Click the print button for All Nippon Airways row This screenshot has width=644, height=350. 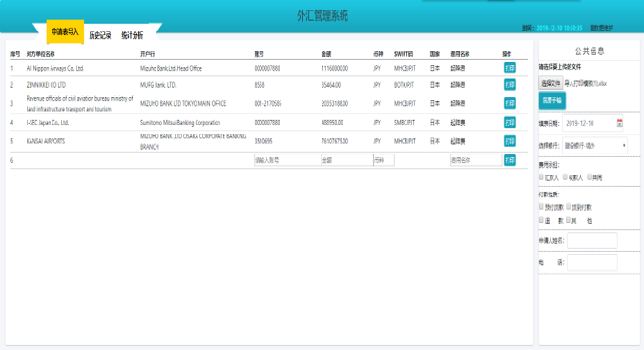click(509, 68)
